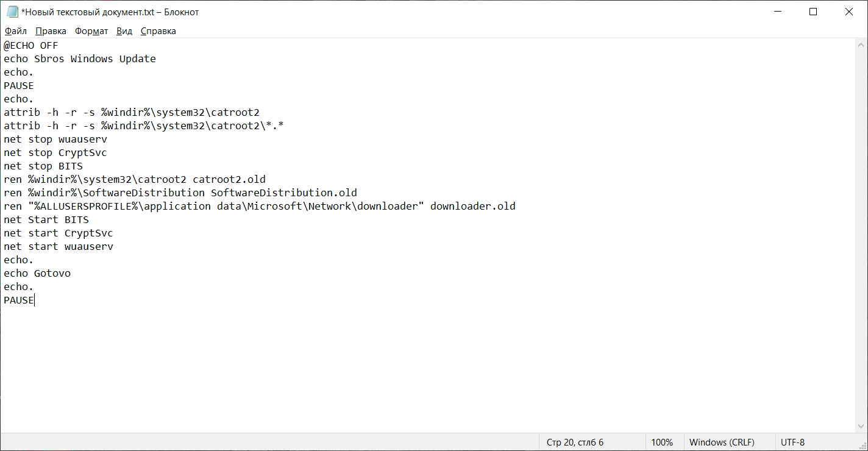
Task: Click on the 'net stop wuauserv' line
Action: tap(55, 140)
